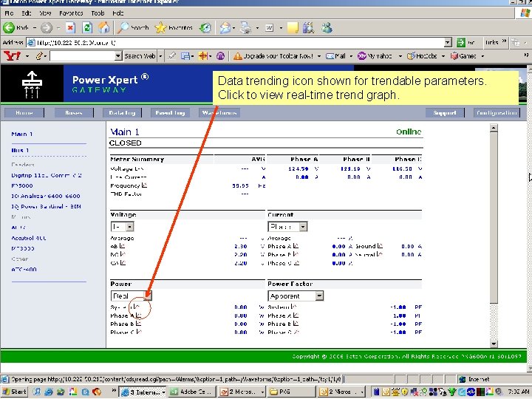
Task: Click the Search Web button
Action: click(x=140, y=56)
